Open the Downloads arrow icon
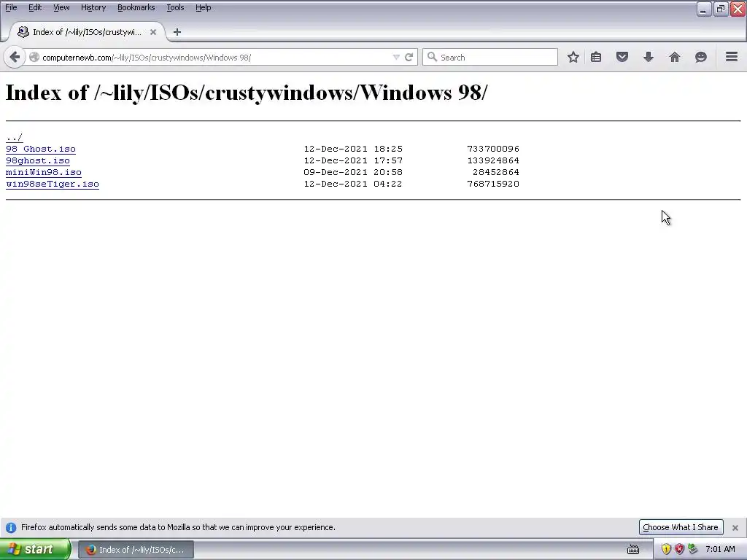The height and width of the screenshot is (560, 747). (649, 57)
